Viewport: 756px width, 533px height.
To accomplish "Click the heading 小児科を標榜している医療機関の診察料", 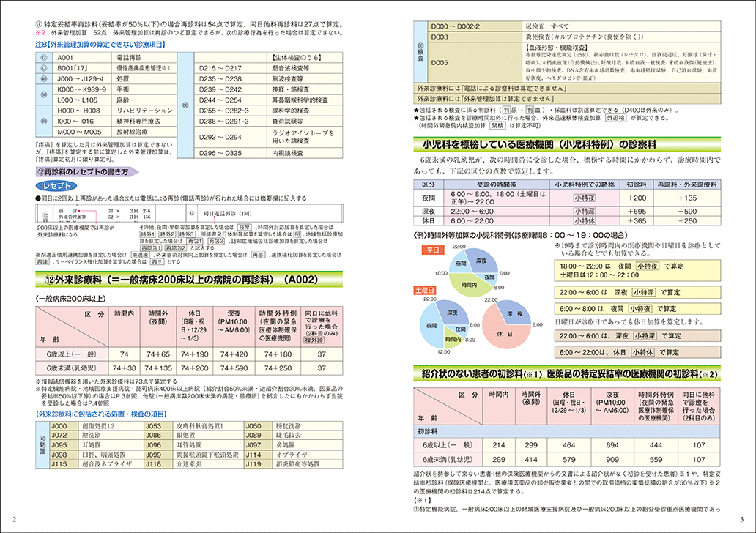I will pyautogui.click(x=567, y=144).
